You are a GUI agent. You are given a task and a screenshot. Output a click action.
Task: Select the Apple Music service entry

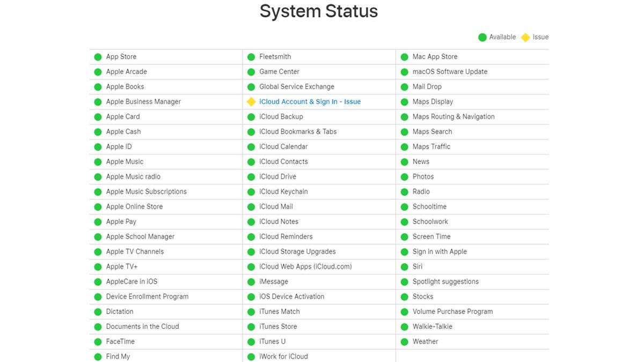pos(125,161)
